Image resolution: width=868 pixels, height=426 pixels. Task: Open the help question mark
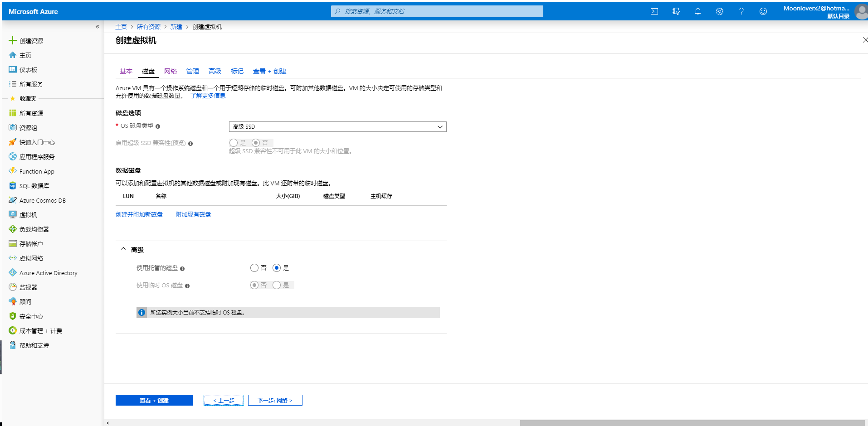(741, 11)
